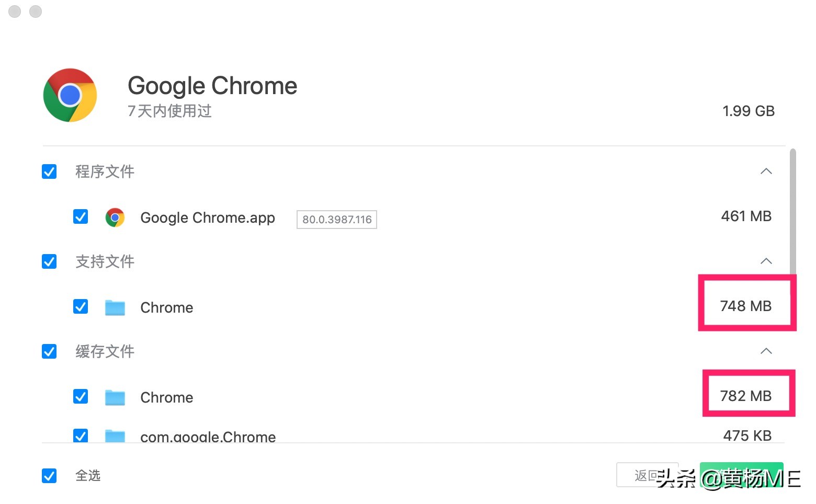Screen dimensions: 816x504
Task: Click the Chrome cache folder icon
Action: point(115,397)
